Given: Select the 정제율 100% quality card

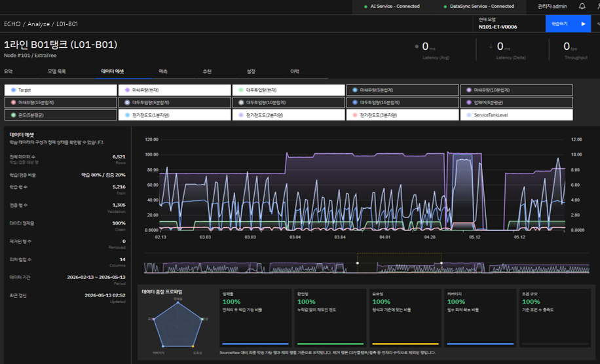Looking at the screenshot, I should [255, 318].
